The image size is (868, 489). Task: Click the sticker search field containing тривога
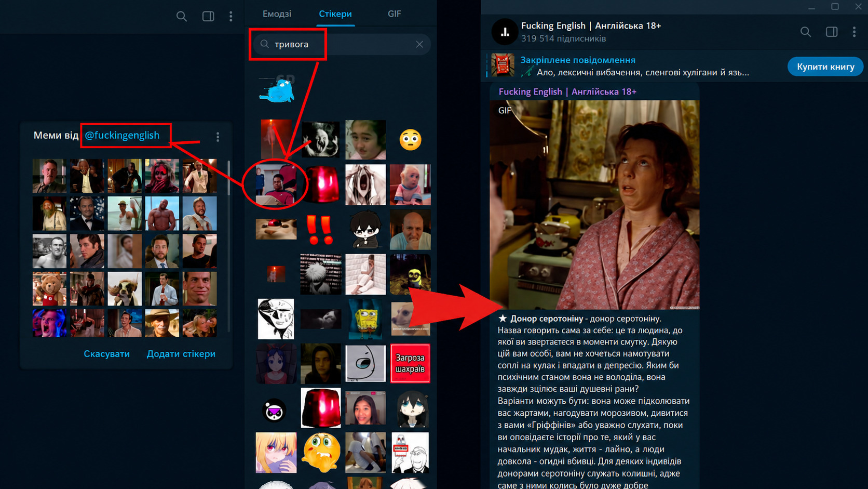[x=341, y=44]
